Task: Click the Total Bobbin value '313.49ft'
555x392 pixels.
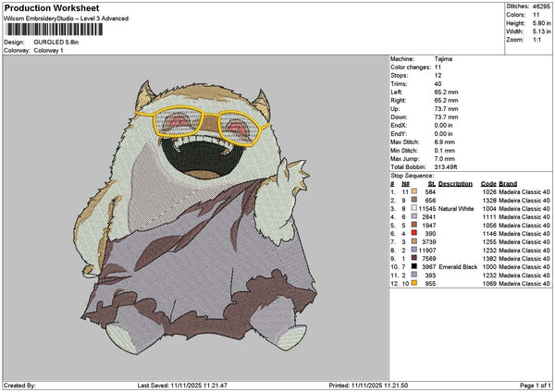Action: 446,167
